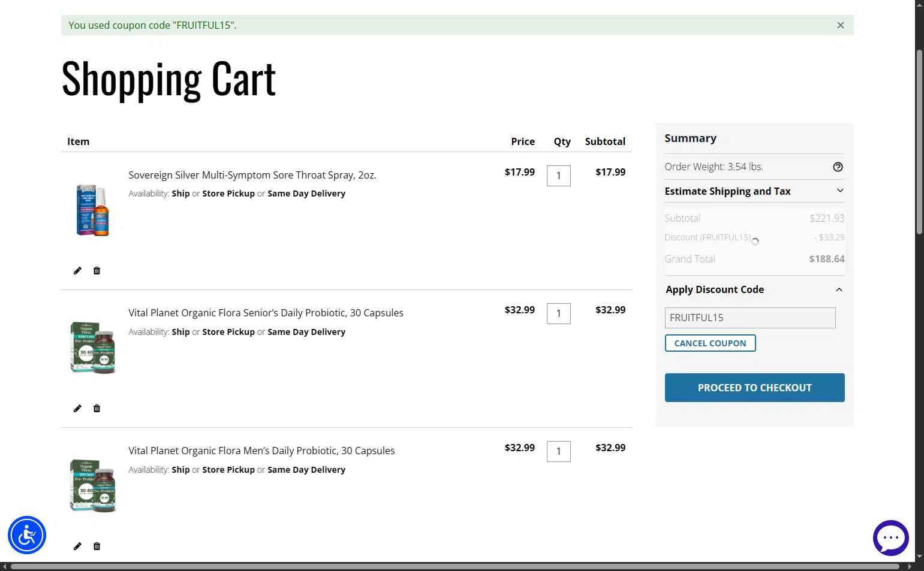Delete Sovereign Silver Sore Throat Spray from cart
Screen dimensions: 924x571
coord(97,271)
